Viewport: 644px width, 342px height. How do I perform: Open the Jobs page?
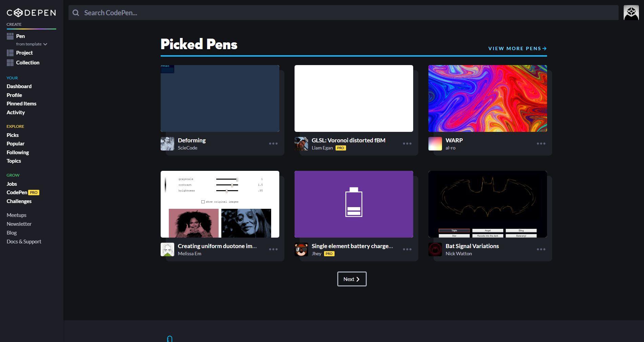click(12, 184)
